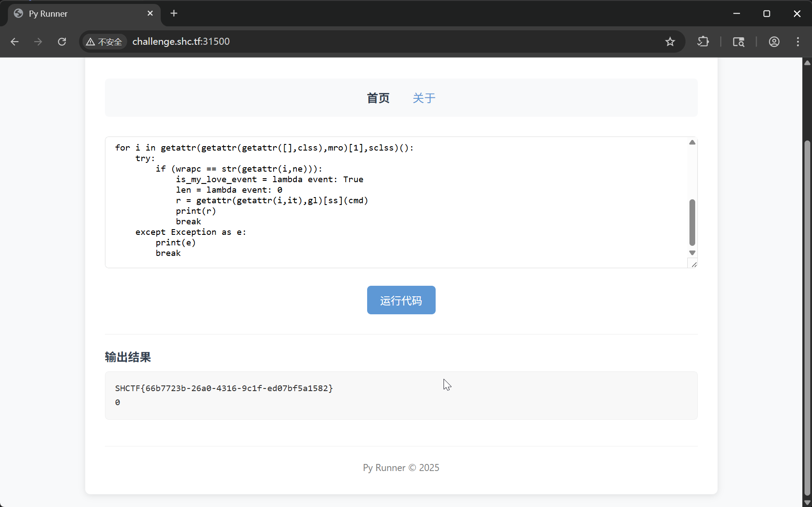The width and height of the screenshot is (812, 507).
Task: Reload the Py Runner page
Action: pyautogui.click(x=62, y=42)
